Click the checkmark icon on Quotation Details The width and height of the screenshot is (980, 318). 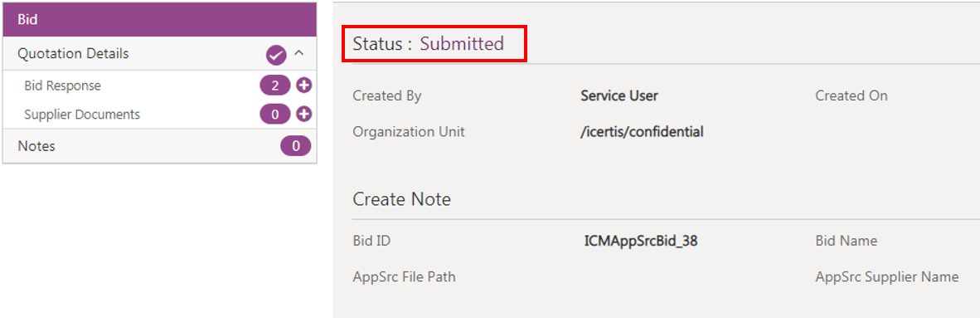point(276,55)
